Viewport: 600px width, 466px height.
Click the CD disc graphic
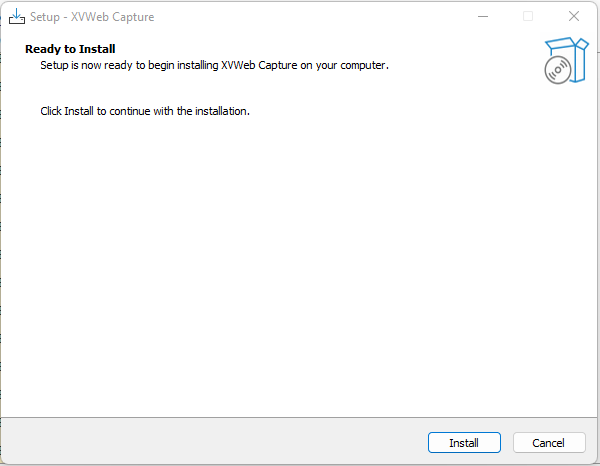[x=558, y=70]
